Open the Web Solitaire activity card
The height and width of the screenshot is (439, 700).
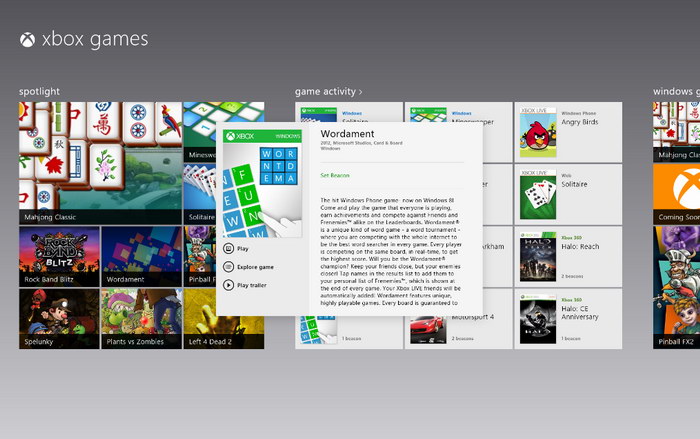pos(568,194)
